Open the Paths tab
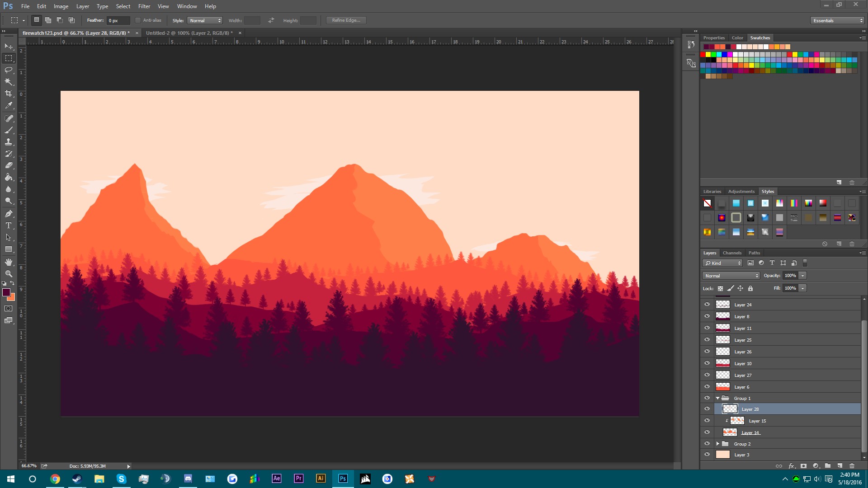 (754, 253)
